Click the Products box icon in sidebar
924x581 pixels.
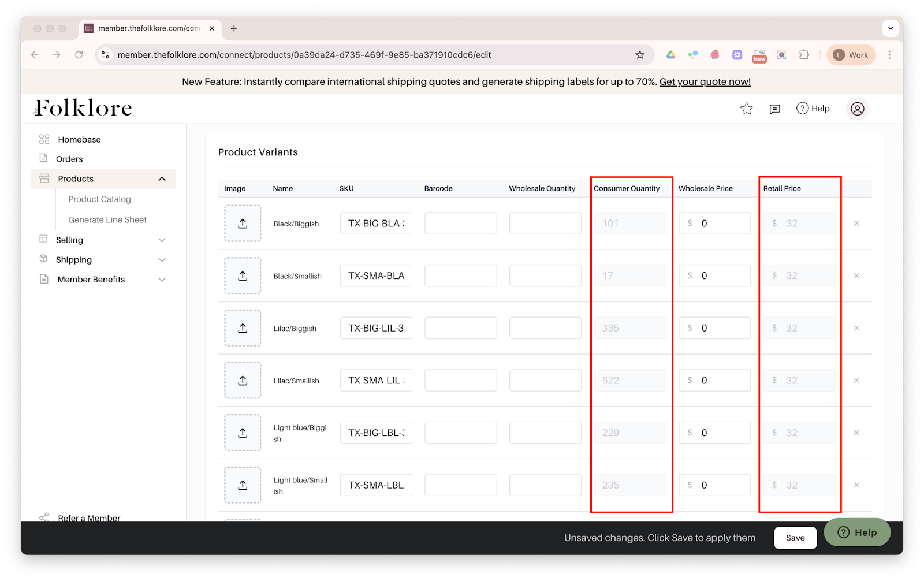pos(44,178)
